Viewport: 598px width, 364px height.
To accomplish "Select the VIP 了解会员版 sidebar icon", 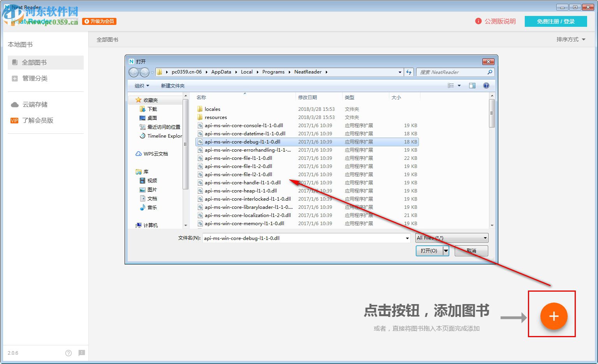I will click(x=14, y=121).
